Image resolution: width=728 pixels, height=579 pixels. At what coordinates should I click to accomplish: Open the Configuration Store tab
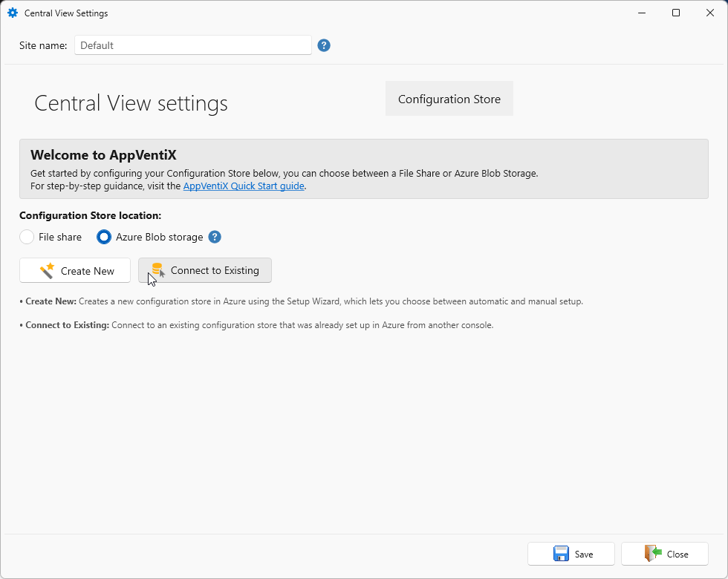coord(449,99)
